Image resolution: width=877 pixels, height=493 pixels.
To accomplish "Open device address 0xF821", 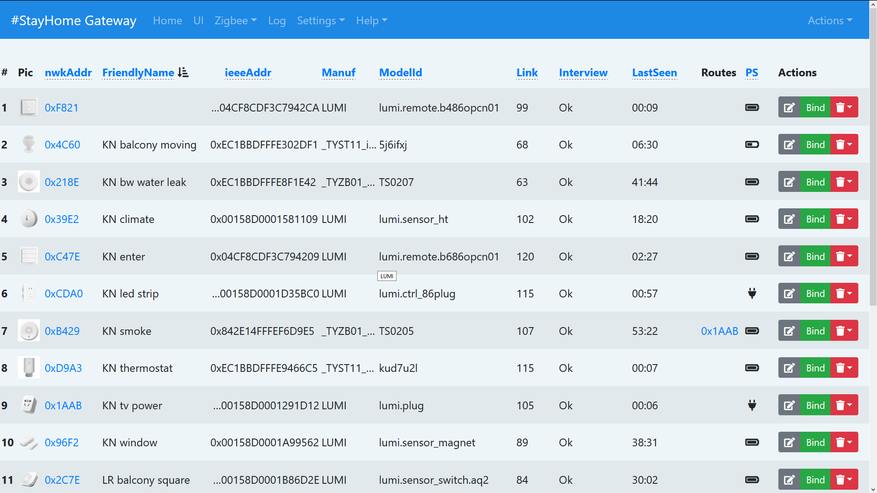I will (62, 107).
